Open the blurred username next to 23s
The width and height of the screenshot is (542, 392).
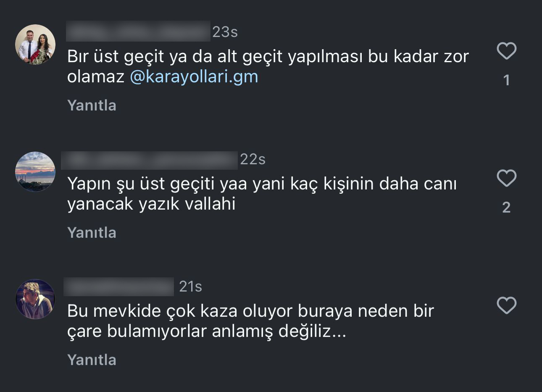tap(138, 32)
